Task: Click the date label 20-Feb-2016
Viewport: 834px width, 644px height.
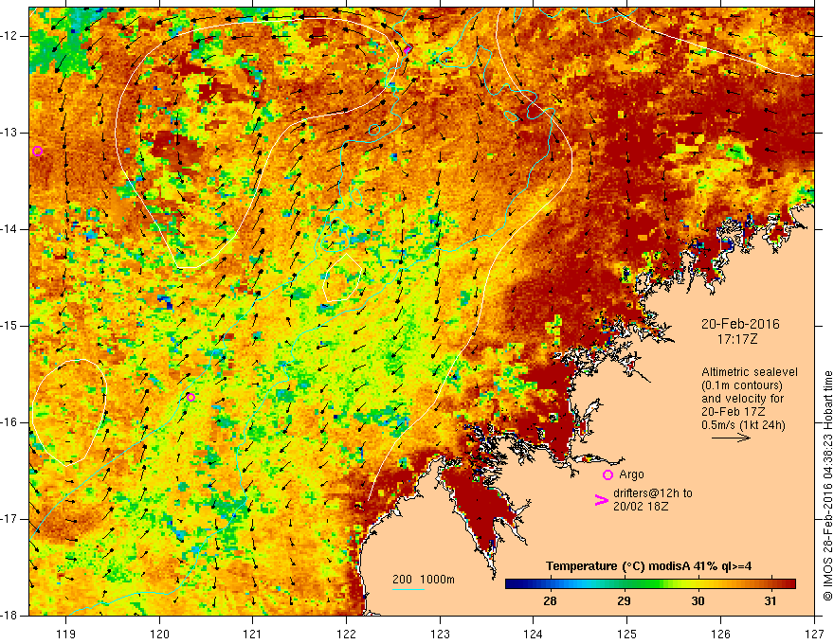Action: click(x=740, y=324)
